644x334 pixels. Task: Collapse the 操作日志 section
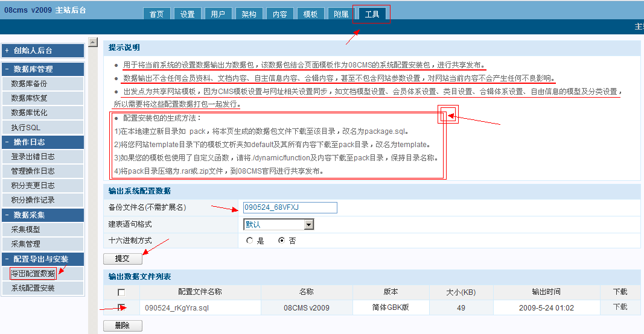43,142
